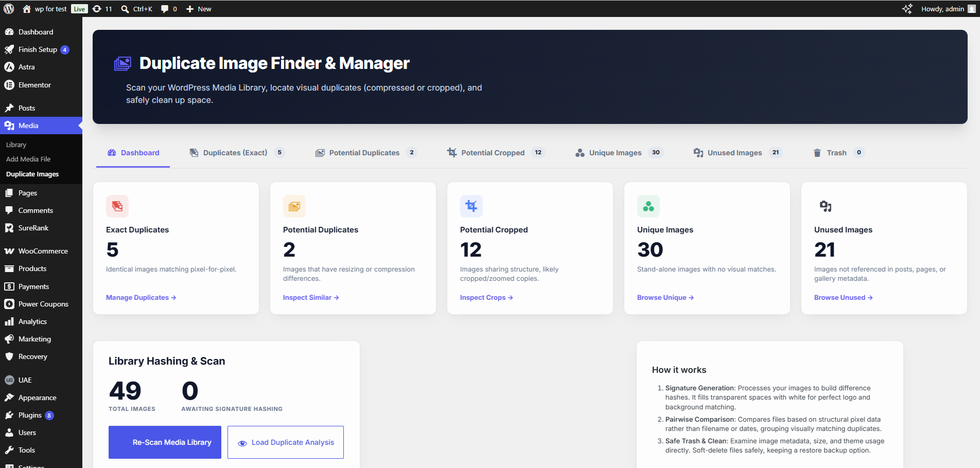
Task: Click the Payments icon in the sidebar
Action: [x=9, y=286]
